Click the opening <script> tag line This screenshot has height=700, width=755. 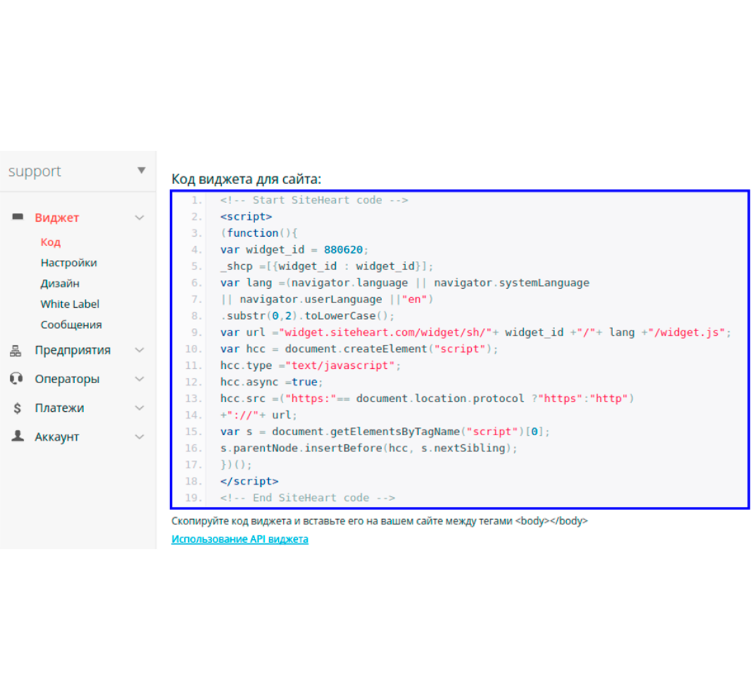click(x=246, y=216)
